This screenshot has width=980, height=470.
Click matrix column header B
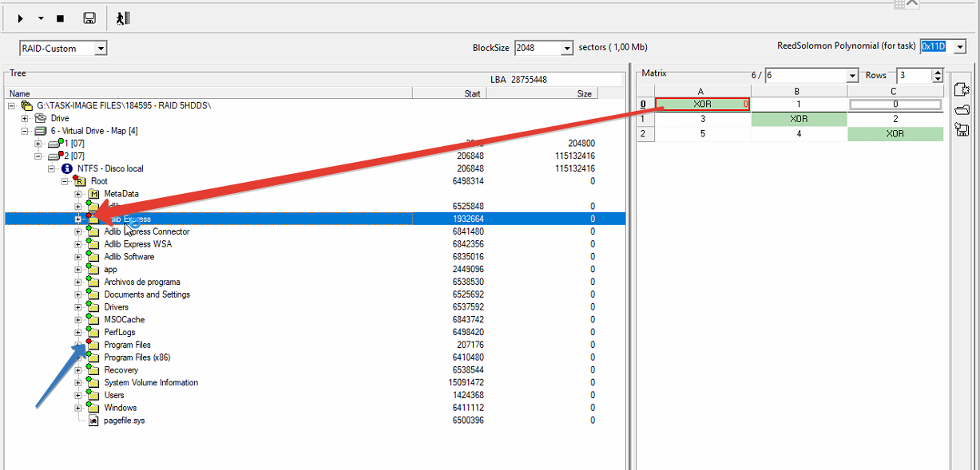[x=799, y=91]
